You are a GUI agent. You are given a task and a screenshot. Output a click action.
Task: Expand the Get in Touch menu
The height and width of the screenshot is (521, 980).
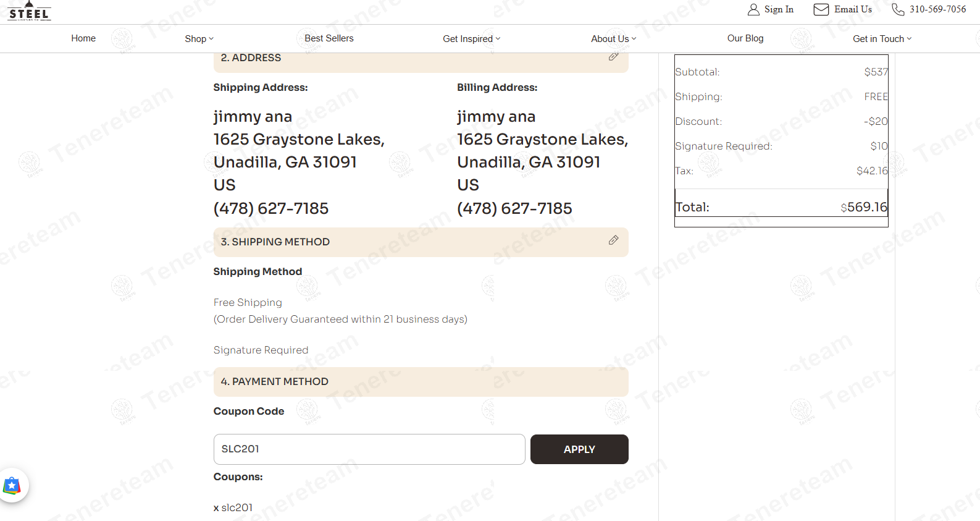click(x=882, y=39)
